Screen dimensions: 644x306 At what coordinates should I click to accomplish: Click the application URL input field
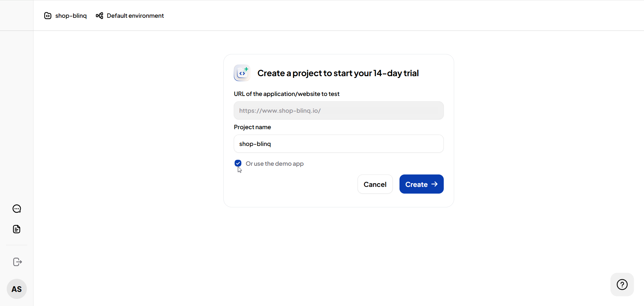point(338,110)
